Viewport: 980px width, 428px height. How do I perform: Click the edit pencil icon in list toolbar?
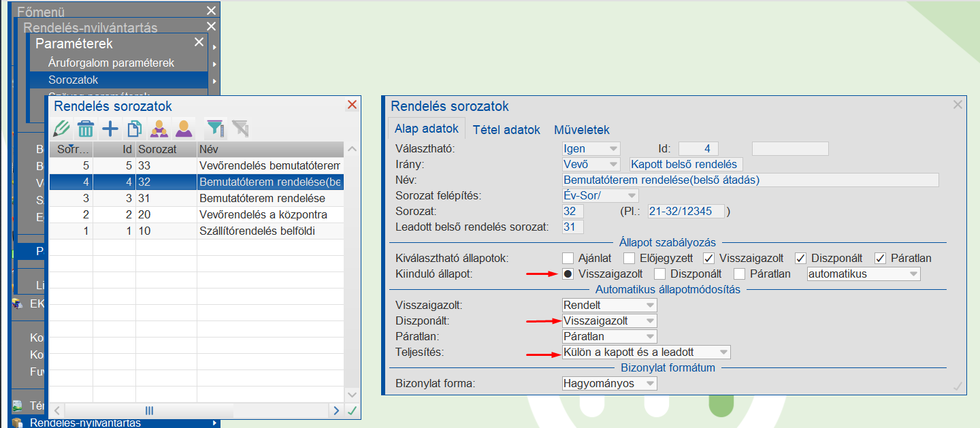[62, 128]
